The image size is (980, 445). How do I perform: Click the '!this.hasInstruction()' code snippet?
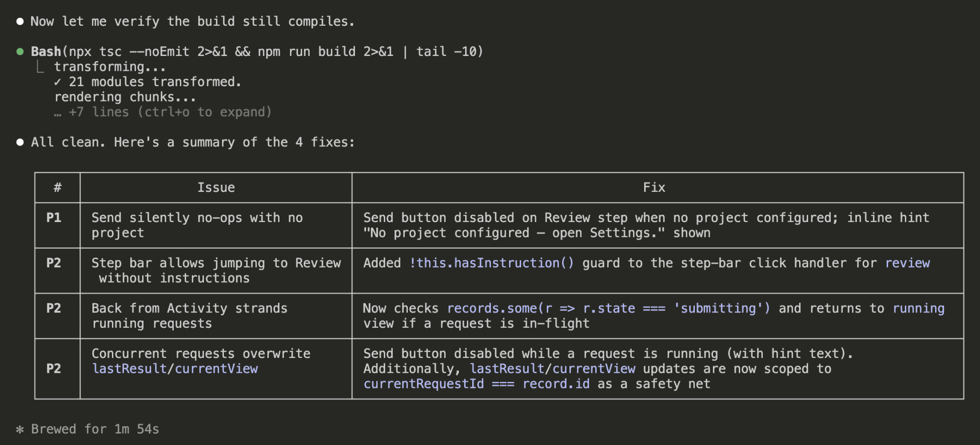[x=491, y=263]
